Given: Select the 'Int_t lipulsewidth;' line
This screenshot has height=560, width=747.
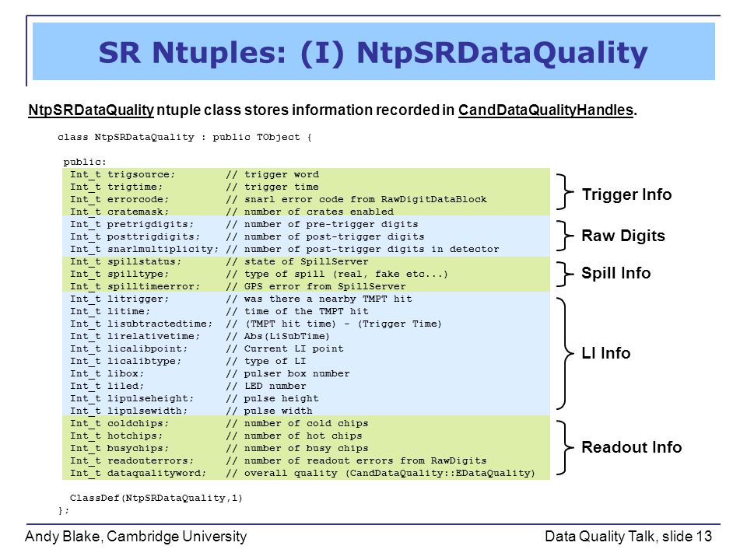Looking at the screenshot, I should click(x=129, y=411).
